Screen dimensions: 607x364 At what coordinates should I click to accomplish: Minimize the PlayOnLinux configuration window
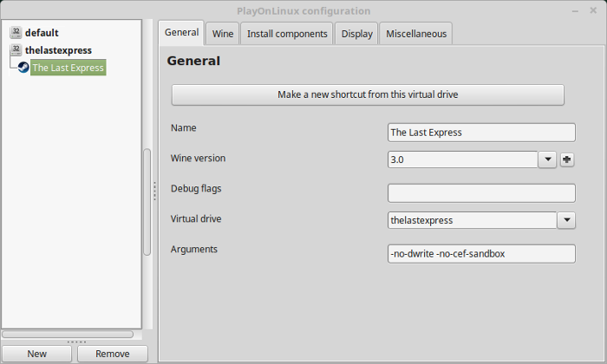point(575,11)
